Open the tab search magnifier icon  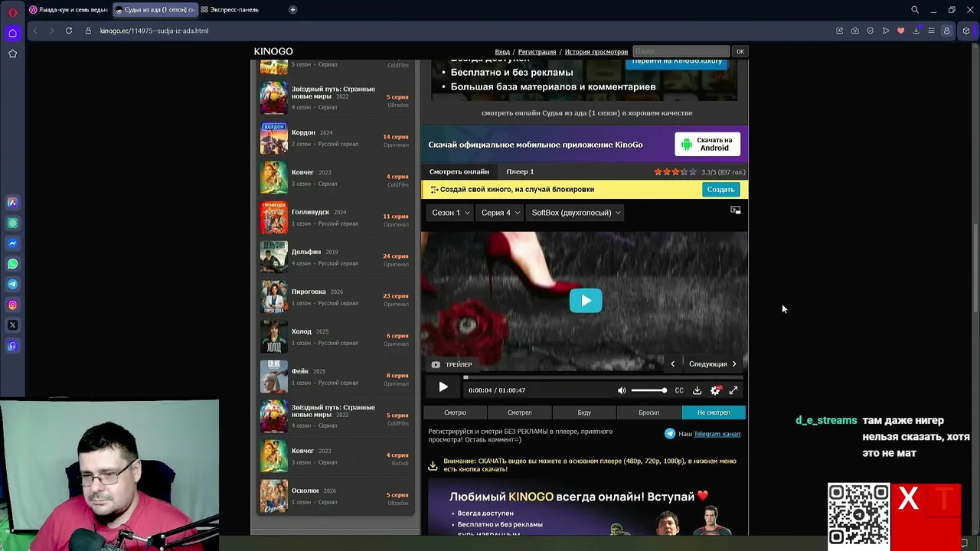[915, 10]
